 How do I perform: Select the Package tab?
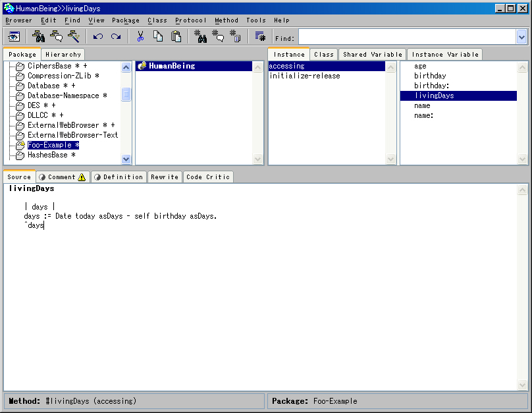[22, 54]
